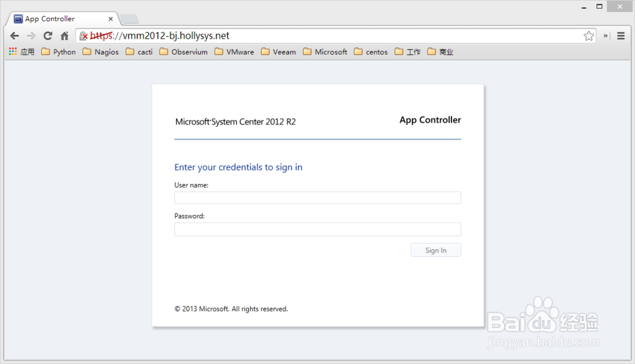Open the apps grid shortcut (应用)
Viewport: 635px width, 364px height.
[x=22, y=52]
